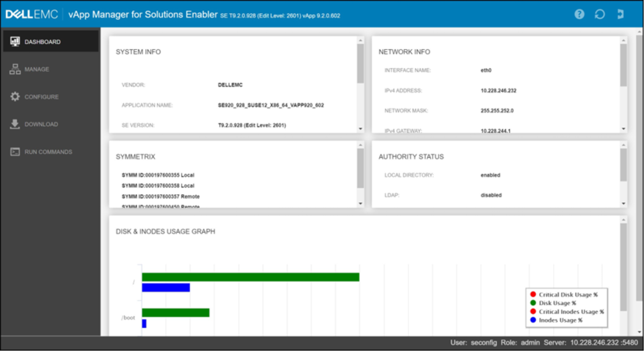Click the refresh icon in header
The image size is (644, 351).
(600, 14)
